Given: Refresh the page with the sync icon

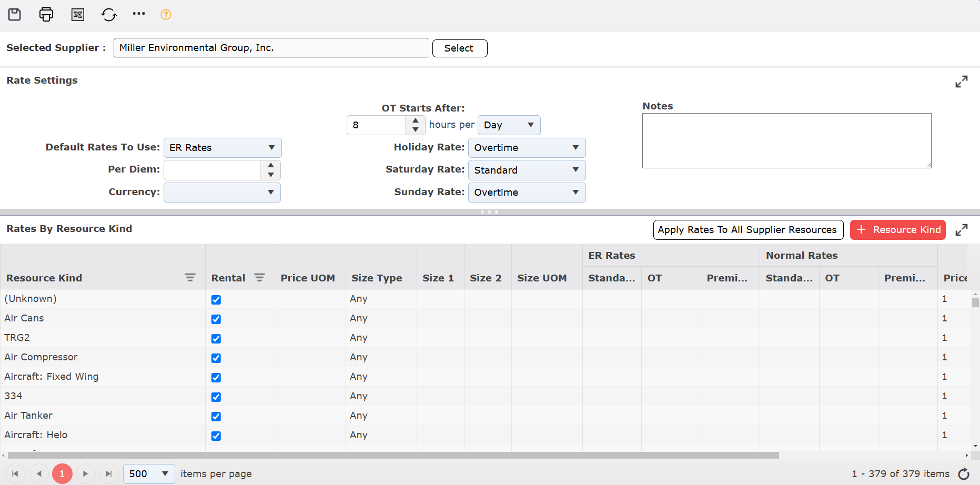Looking at the screenshot, I should click(x=109, y=14).
